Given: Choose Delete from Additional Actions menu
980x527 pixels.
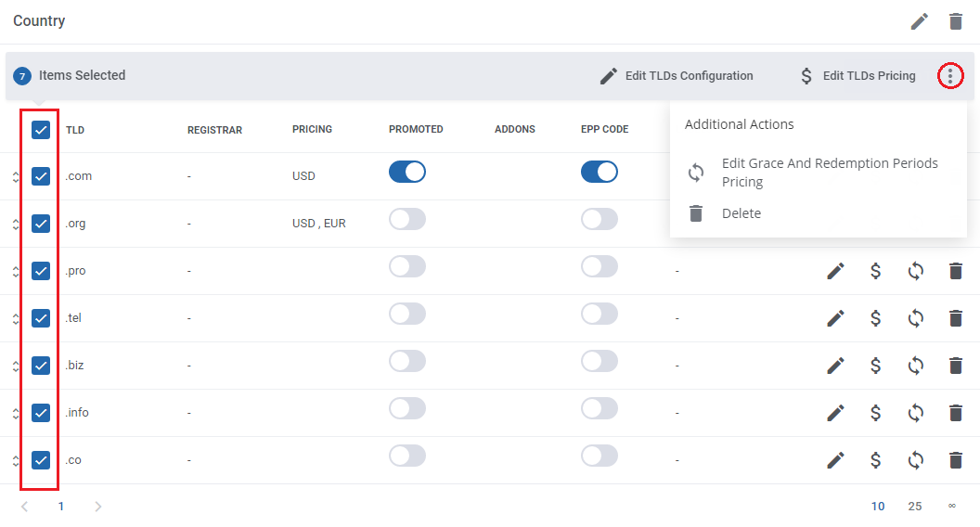Looking at the screenshot, I should 741,213.
